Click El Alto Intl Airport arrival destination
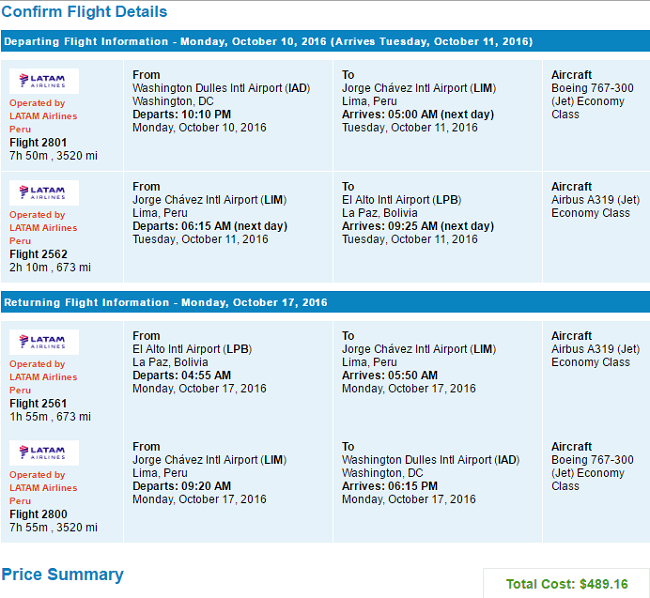 [x=401, y=200]
